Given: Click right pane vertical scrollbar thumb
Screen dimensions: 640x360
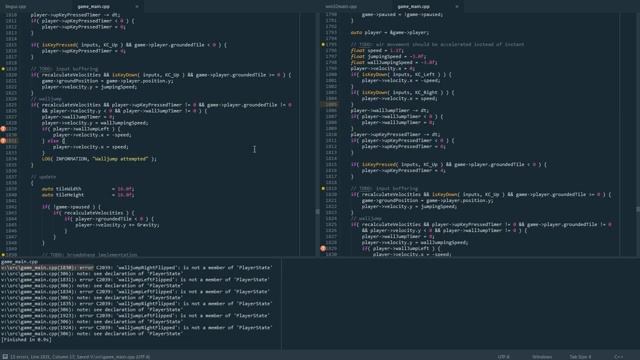Looking at the screenshot, I should (x=638, y=209).
